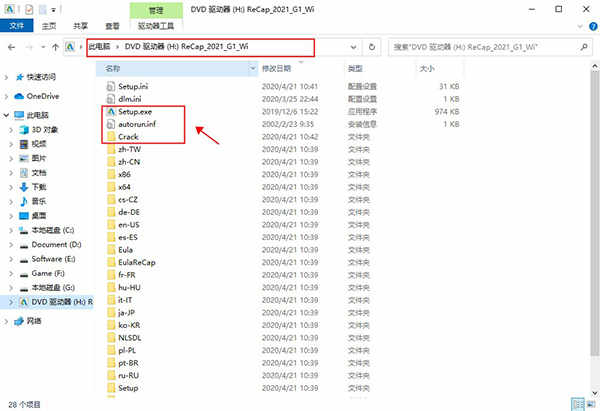
Task: Go up one folder level arrow
Action: [55, 47]
